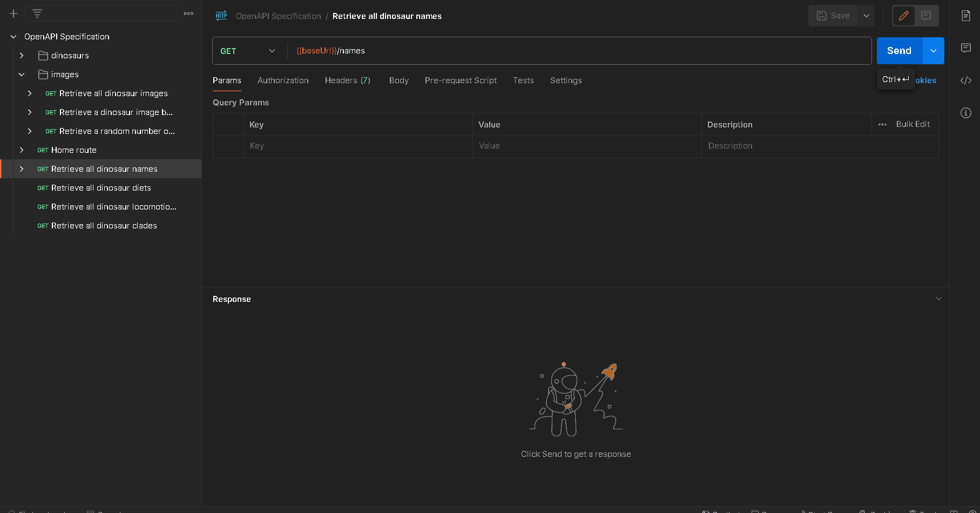The height and width of the screenshot is (513, 980).
Task: Click the Send button
Action: pyautogui.click(x=899, y=51)
